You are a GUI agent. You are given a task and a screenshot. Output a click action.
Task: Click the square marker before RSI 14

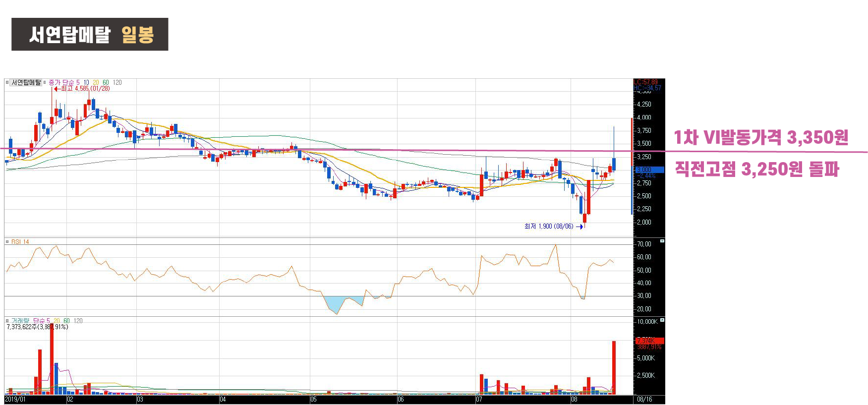(x=7, y=242)
